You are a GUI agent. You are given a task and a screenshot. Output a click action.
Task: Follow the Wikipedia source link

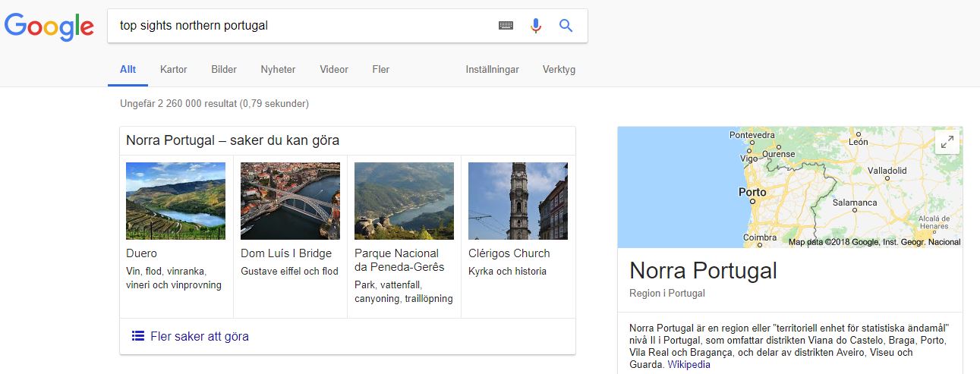(x=689, y=365)
